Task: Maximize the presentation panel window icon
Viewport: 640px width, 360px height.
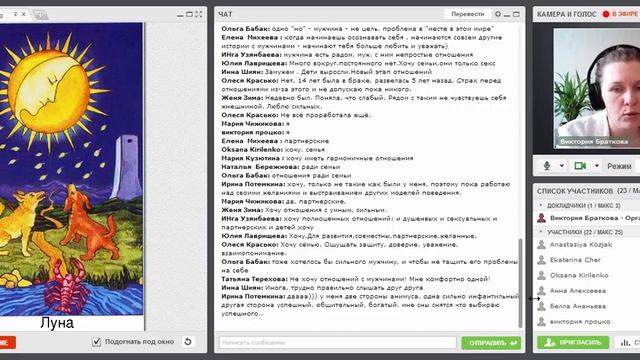Action: [x=189, y=14]
